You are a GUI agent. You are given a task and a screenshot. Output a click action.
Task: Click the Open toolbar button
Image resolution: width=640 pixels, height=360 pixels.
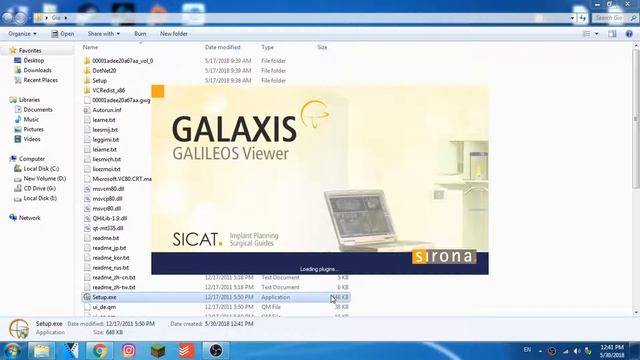(x=62, y=34)
